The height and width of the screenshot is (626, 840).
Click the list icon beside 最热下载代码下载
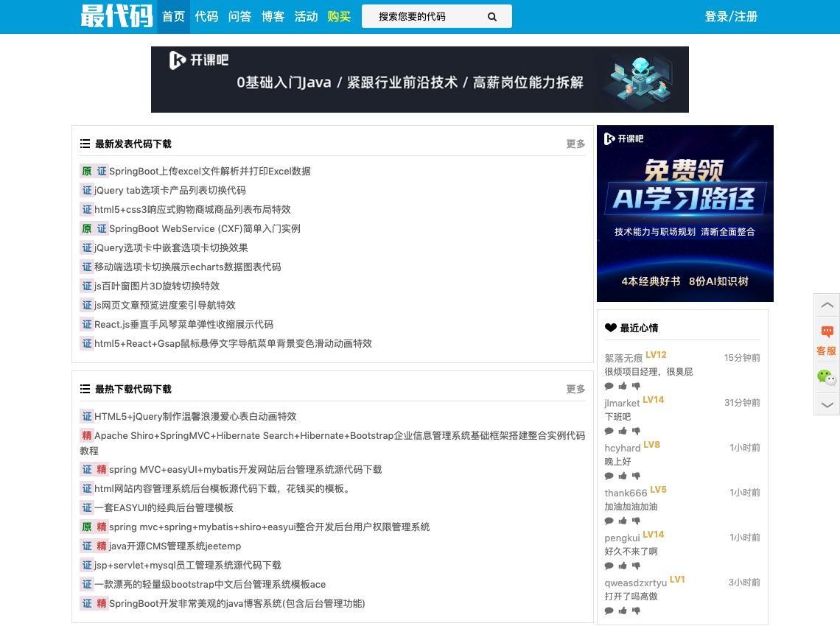84,389
